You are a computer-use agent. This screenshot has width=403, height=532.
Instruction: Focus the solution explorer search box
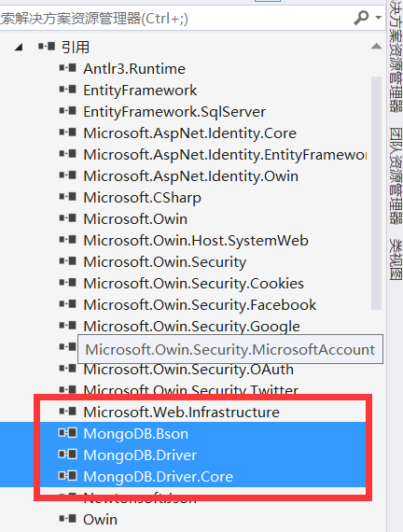coord(174,19)
